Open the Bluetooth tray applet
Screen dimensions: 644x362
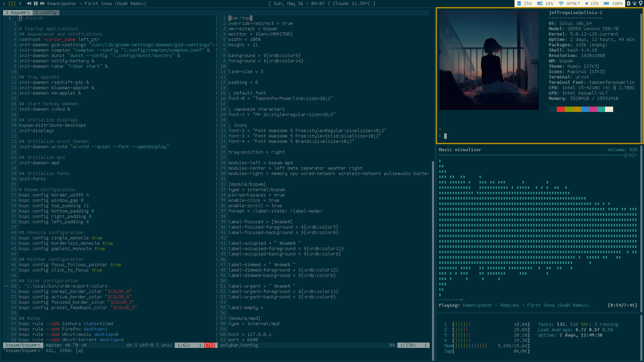coord(629,3)
